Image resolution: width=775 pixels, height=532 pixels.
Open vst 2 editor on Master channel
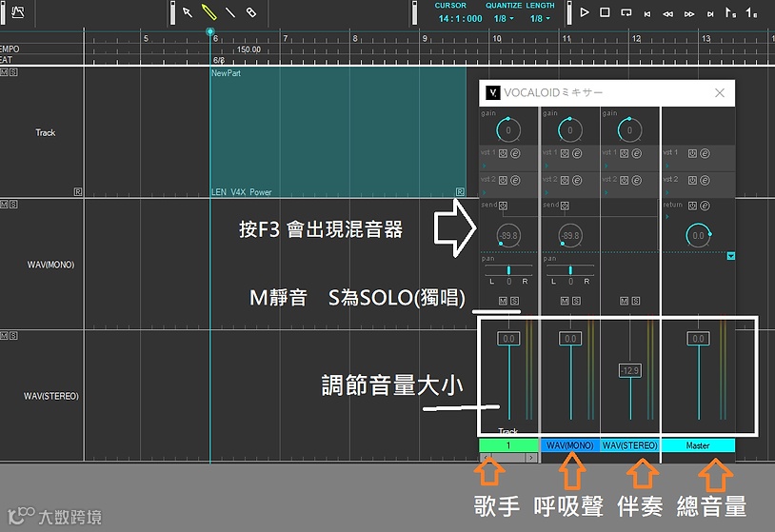tap(705, 180)
